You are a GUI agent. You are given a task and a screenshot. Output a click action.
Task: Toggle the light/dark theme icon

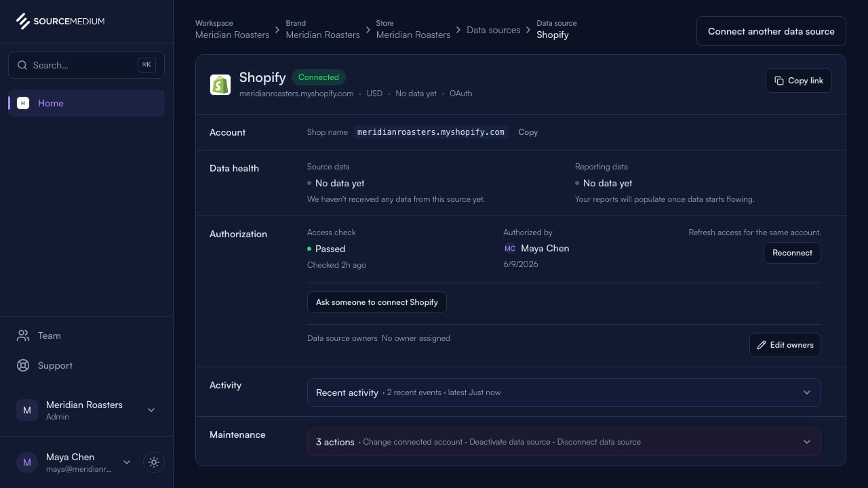point(154,462)
